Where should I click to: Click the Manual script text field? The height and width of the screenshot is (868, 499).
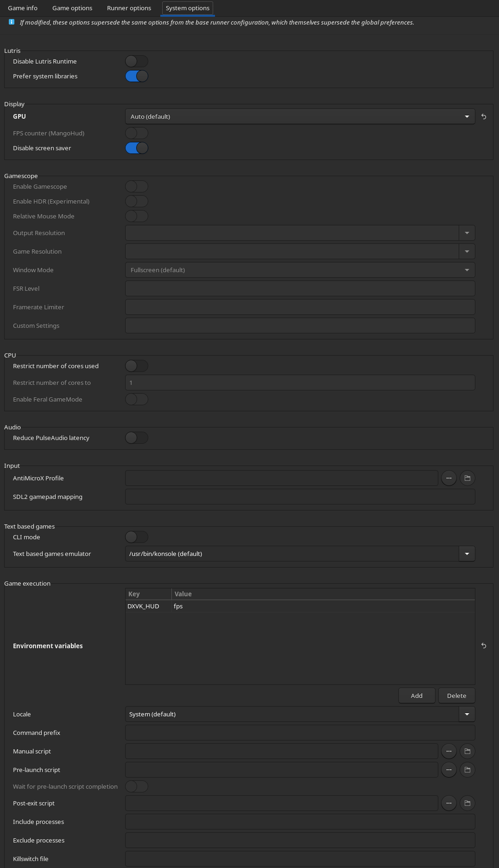tap(282, 751)
